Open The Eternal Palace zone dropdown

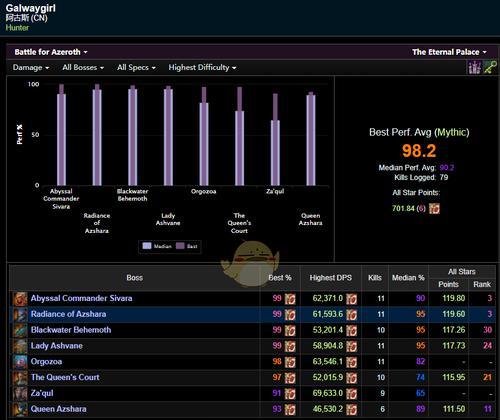coord(449,52)
